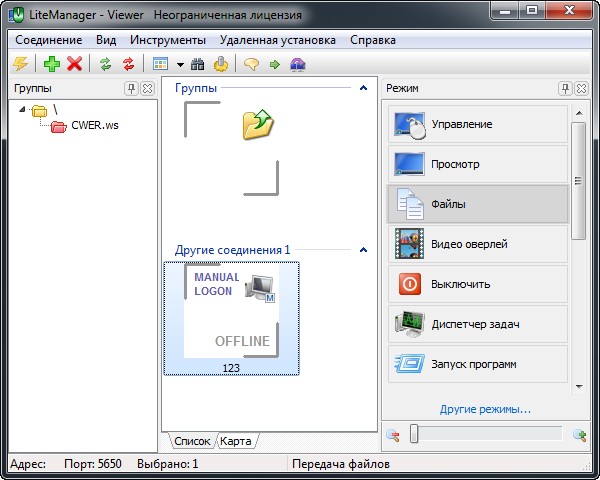Pin the Режим panel with the pushpin
600x480 pixels.
point(565,89)
